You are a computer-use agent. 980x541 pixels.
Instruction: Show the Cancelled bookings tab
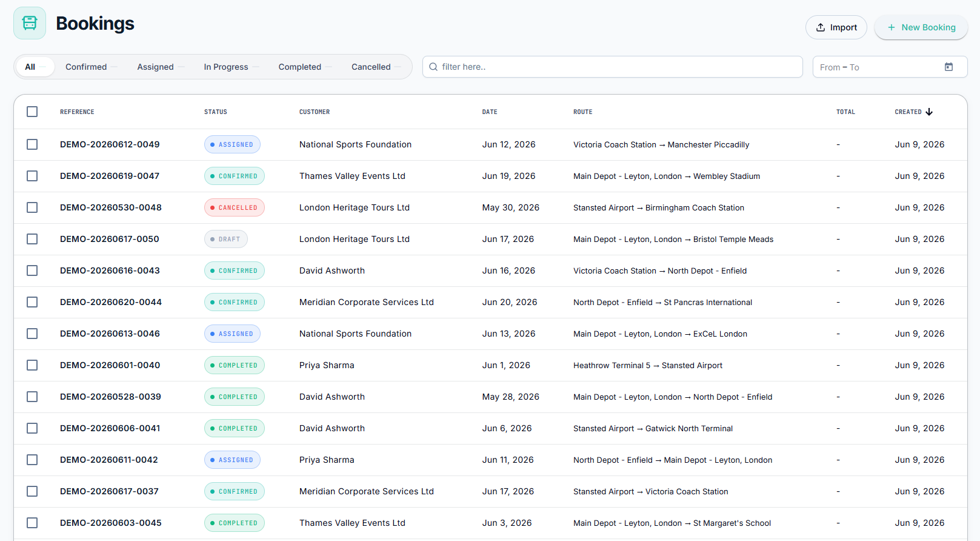coord(376,67)
